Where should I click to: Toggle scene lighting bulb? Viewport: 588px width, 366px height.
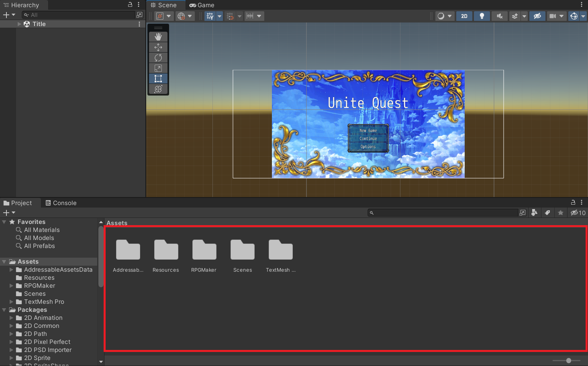pos(482,16)
